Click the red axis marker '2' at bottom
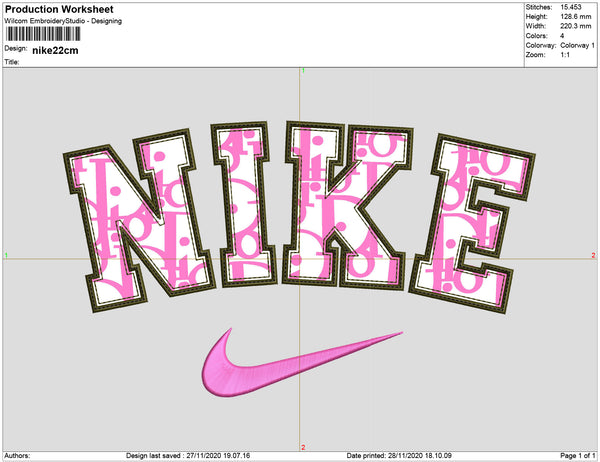600x462 pixels. (x=303, y=447)
